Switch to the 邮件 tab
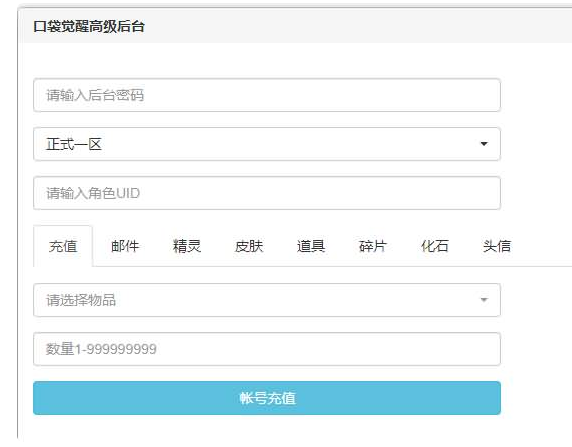The image size is (572, 447). pyautogui.click(x=125, y=246)
